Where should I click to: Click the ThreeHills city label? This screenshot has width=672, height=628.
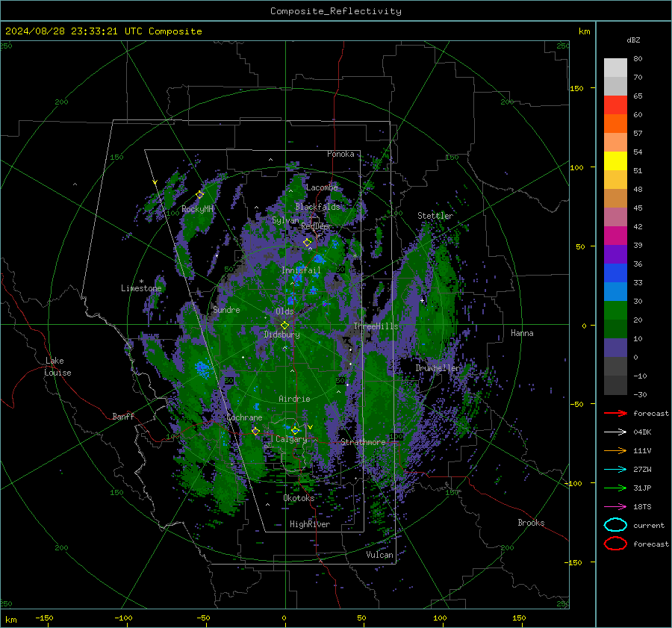(376, 326)
